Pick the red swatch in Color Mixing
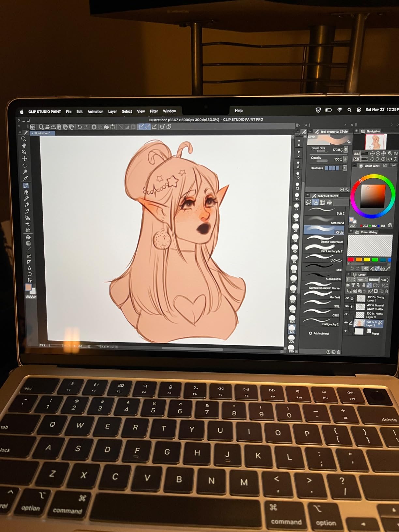 click(x=351, y=259)
